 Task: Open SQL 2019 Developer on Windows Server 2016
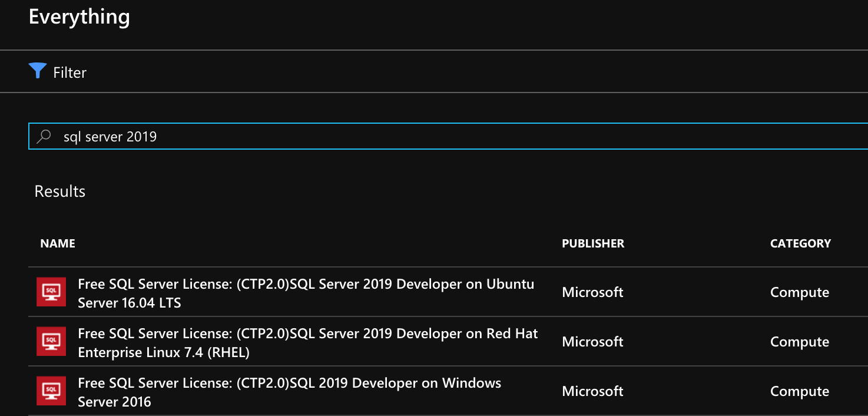[289, 392]
